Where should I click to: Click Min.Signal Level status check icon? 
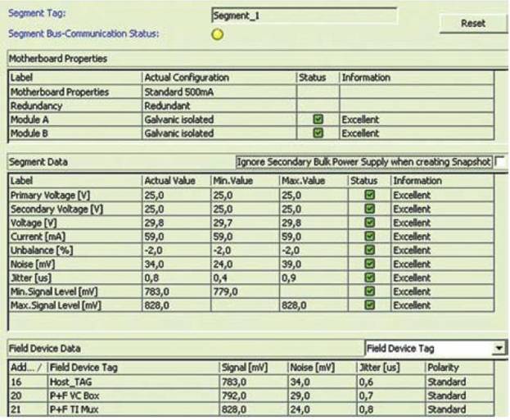click(x=369, y=291)
